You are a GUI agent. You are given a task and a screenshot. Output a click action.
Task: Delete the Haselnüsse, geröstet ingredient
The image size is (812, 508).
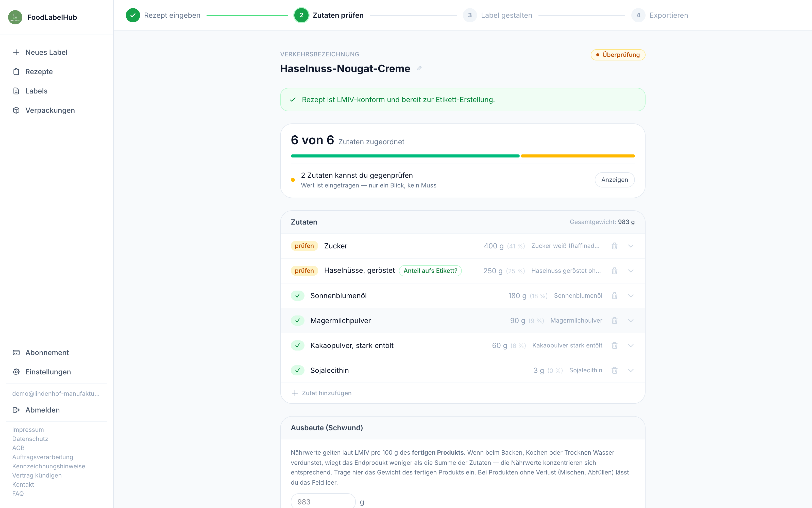[x=614, y=271]
